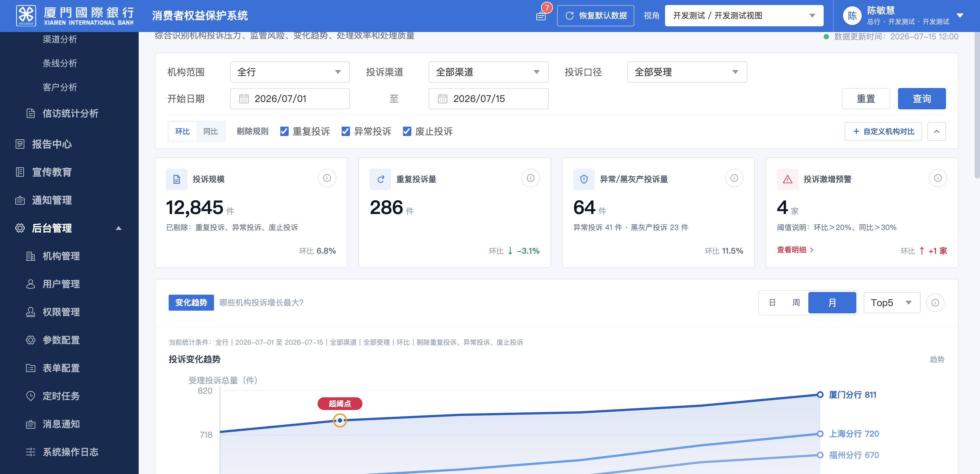The width and height of the screenshot is (980, 474).
Task: Click the 通知管理 sidebar icon
Action: pyautogui.click(x=20, y=200)
